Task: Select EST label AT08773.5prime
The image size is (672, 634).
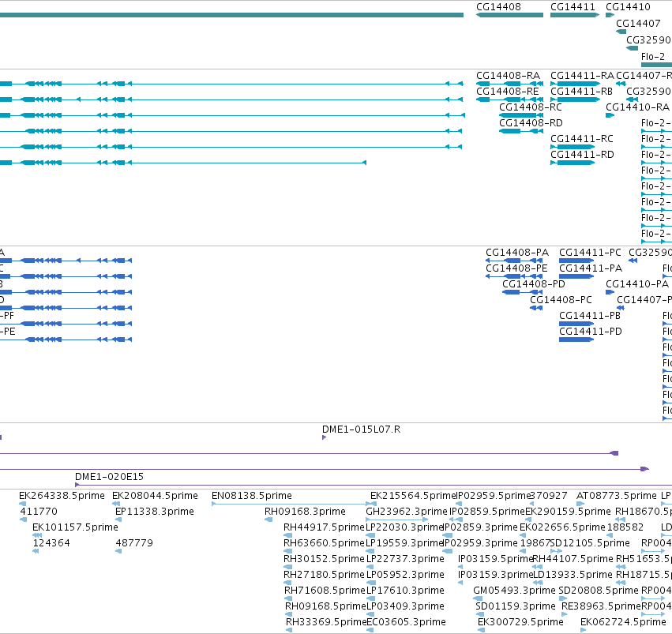Action: (616, 496)
